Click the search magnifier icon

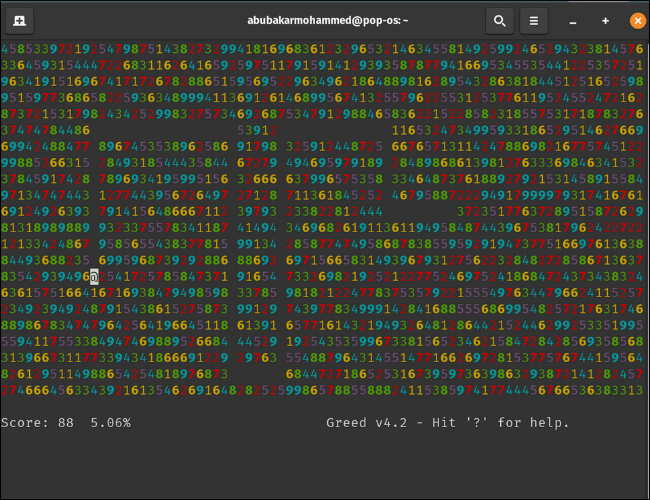499,20
